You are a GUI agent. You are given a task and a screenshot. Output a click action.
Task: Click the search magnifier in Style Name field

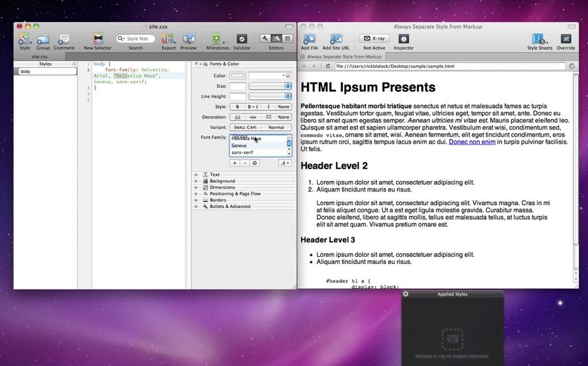pos(121,39)
